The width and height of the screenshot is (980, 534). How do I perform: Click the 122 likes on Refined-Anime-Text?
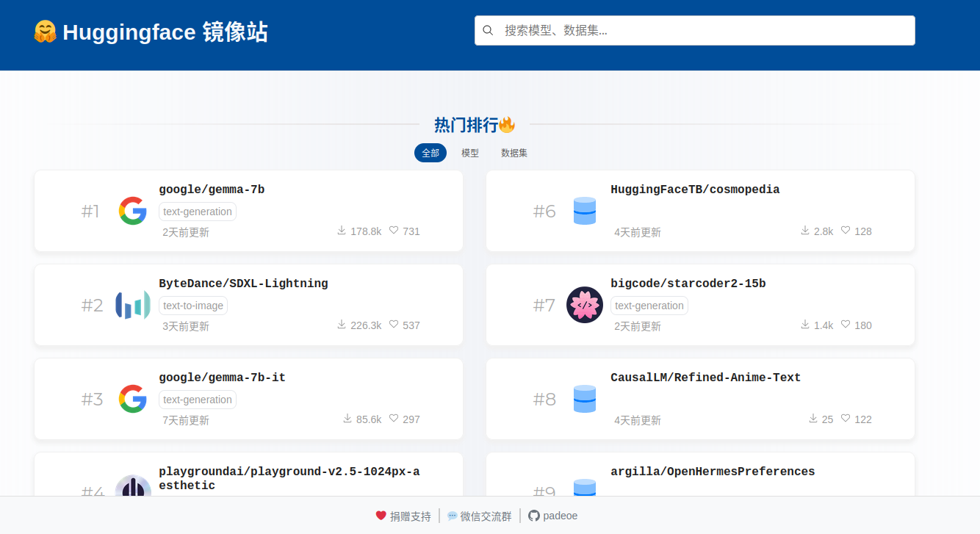tap(863, 419)
